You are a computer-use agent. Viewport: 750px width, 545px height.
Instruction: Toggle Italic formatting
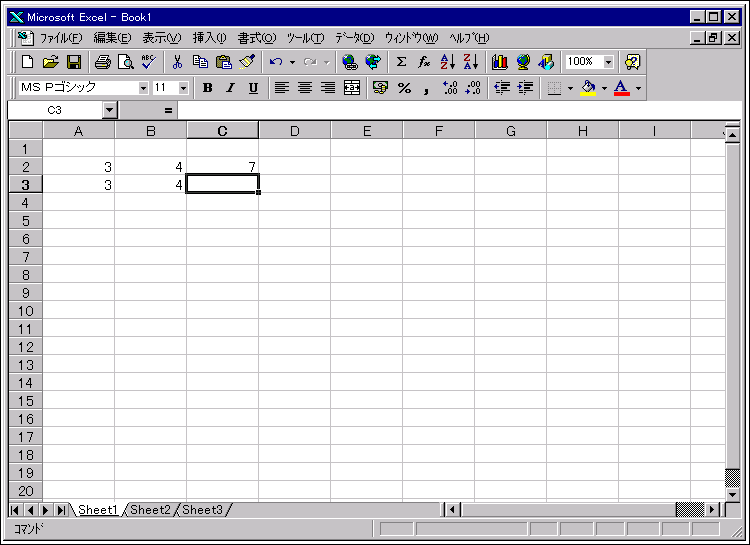[230, 88]
